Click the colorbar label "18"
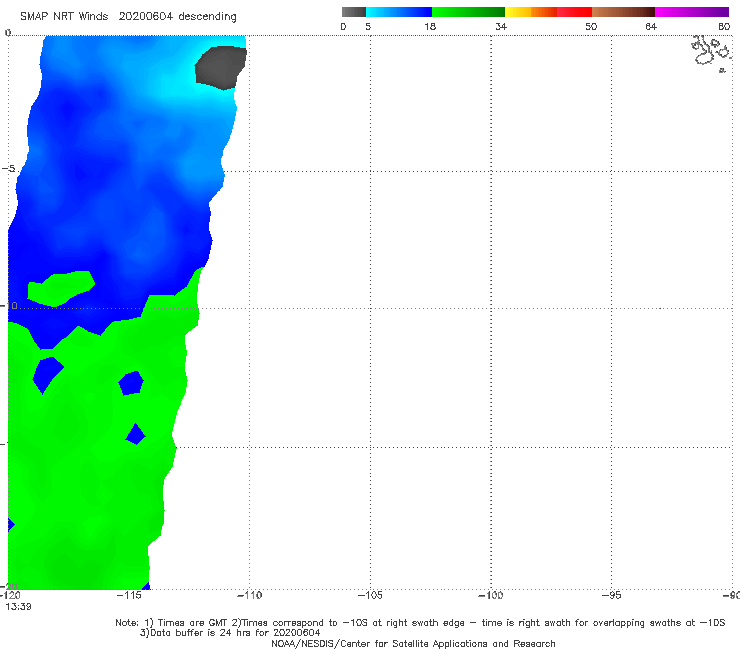The image size is (740, 650). pyautogui.click(x=430, y=27)
